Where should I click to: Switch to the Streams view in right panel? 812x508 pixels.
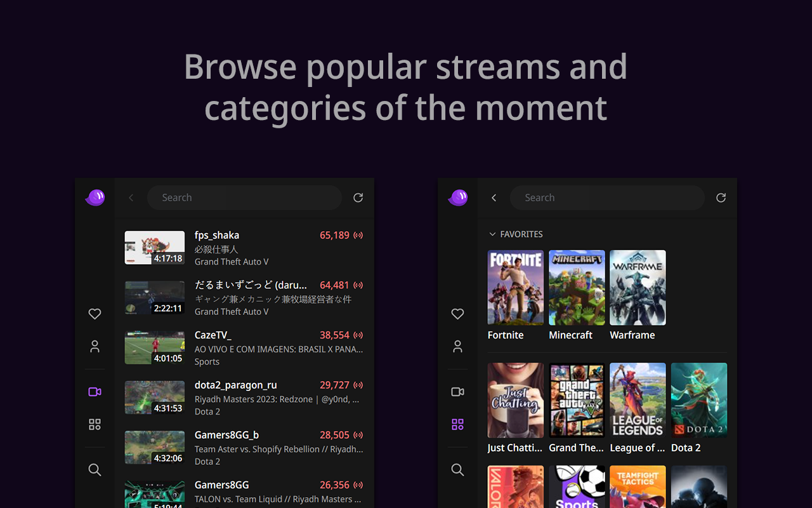point(457,392)
